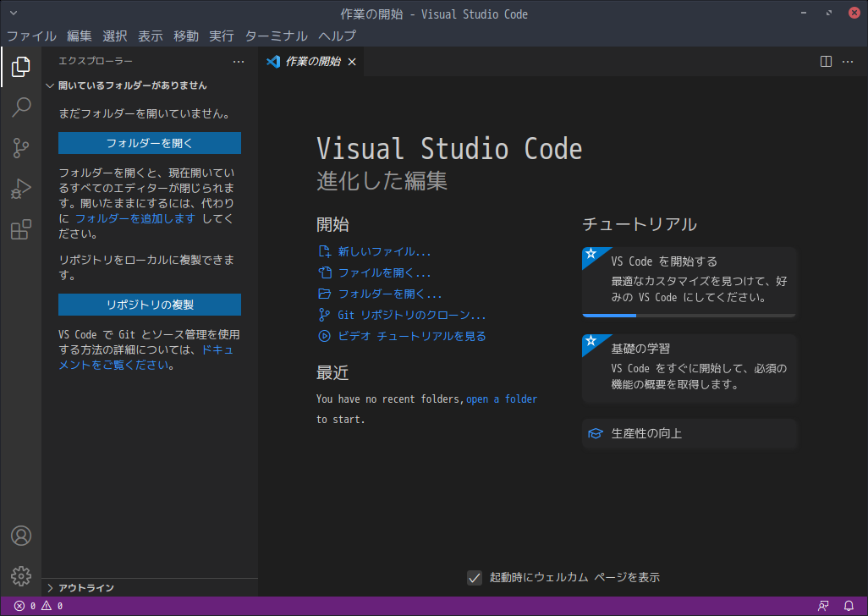
Task: Open the ファイル menu
Action: pos(31,36)
